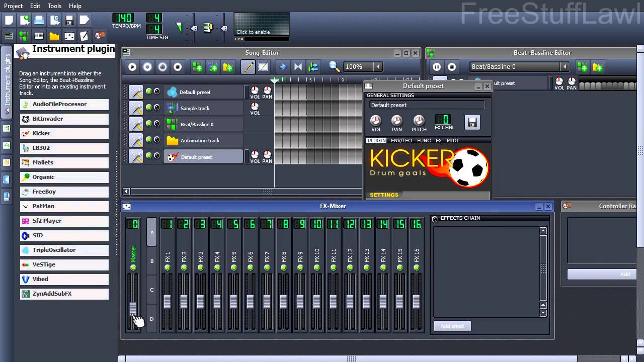Add an automation track in Song-Editor

(x=228, y=67)
